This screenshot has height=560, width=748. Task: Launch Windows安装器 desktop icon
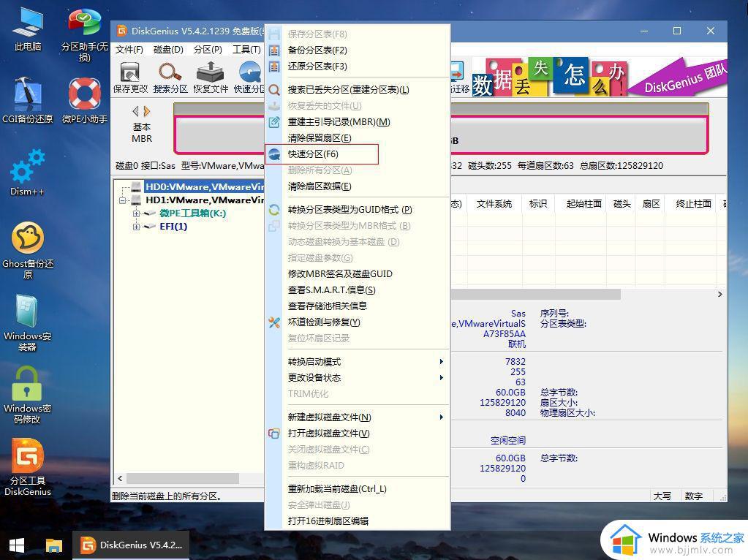pos(28,322)
